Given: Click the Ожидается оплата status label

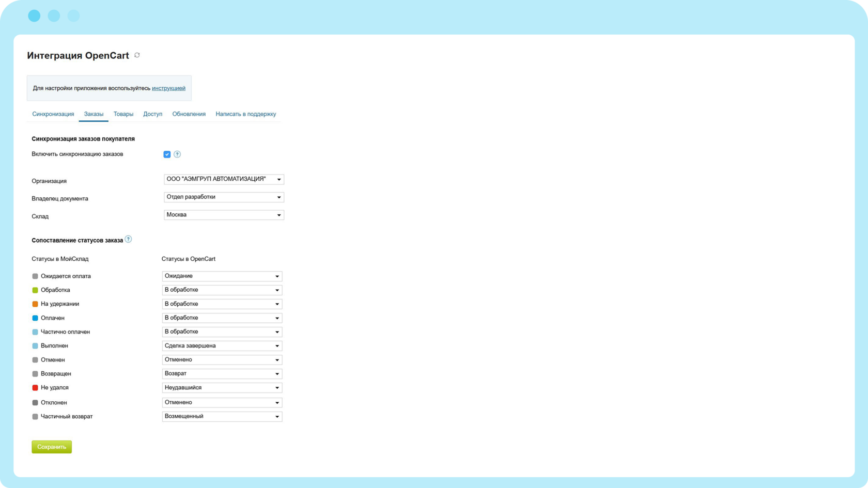Looking at the screenshot, I should click(66, 276).
